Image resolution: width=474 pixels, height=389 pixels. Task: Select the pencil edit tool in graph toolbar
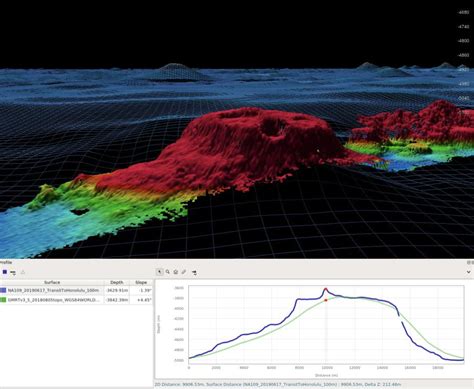(x=184, y=272)
